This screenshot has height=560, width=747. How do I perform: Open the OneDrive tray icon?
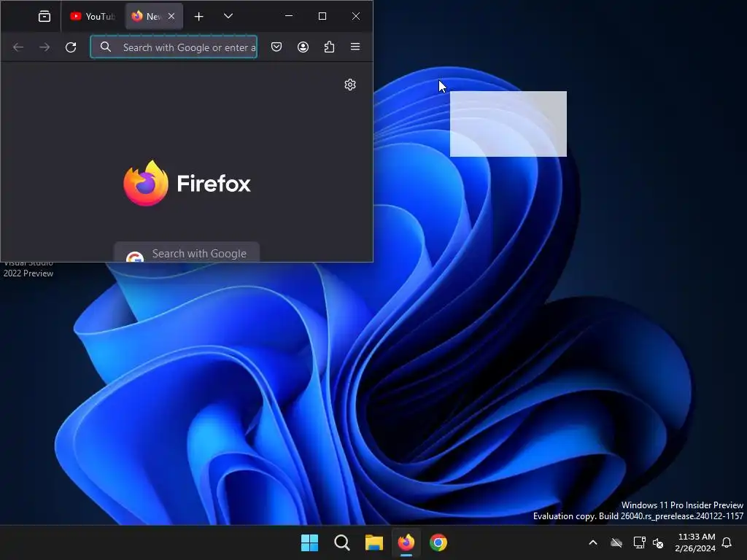click(616, 542)
